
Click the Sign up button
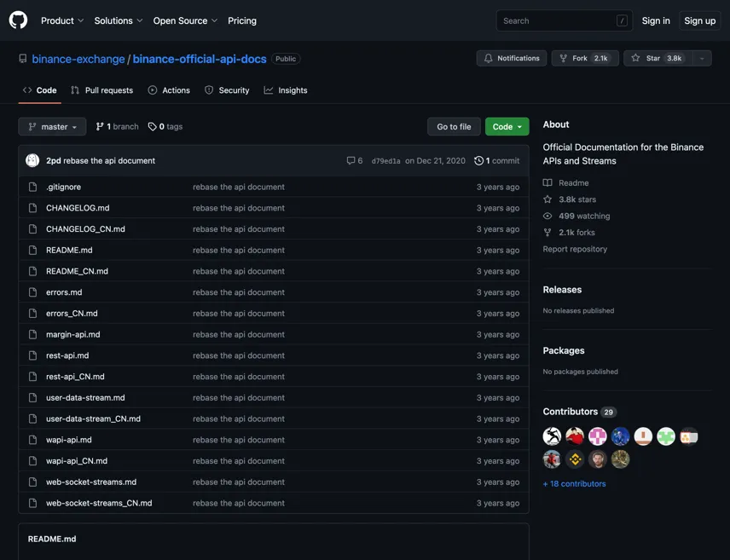tap(699, 21)
